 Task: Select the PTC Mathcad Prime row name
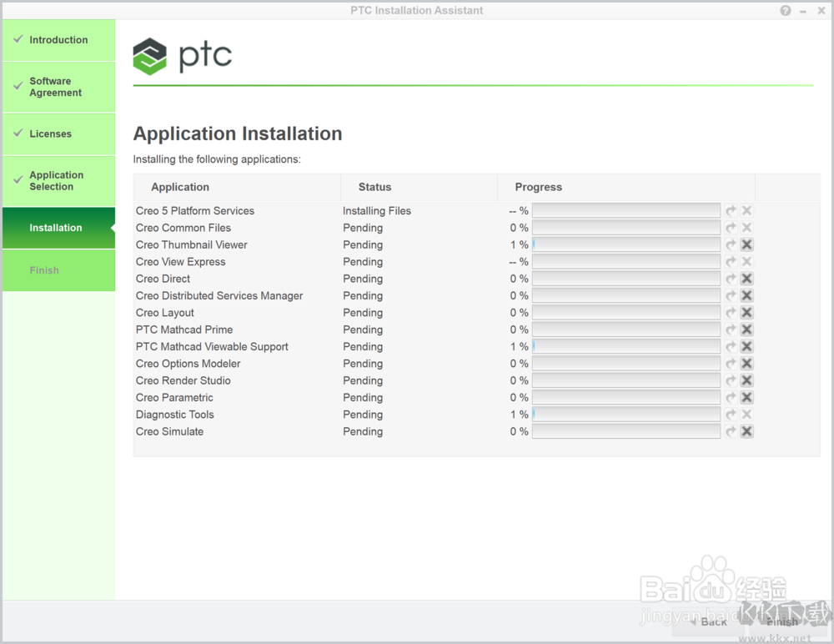(184, 330)
